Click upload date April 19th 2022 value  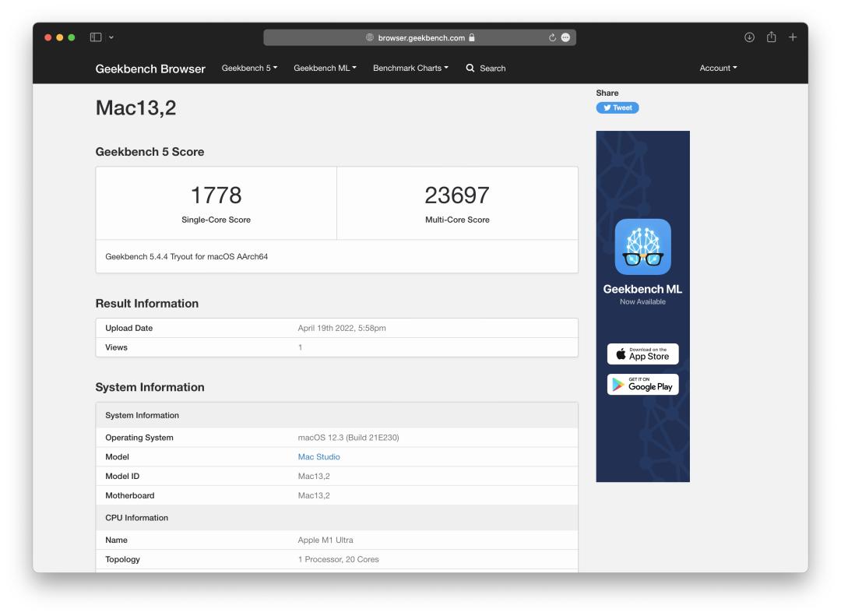pos(342,328)
